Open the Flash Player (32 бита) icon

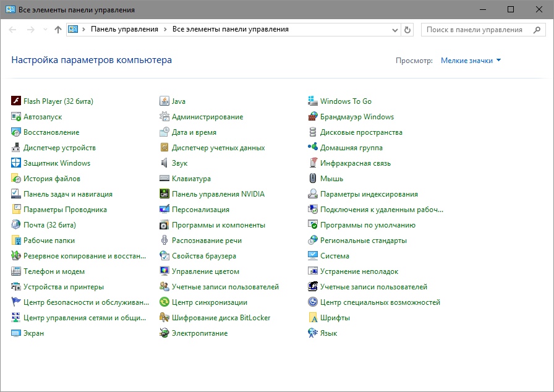pos(16,101)
